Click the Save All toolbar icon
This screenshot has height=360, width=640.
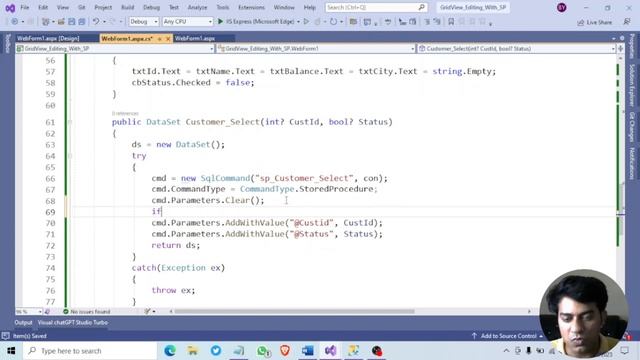tap(82, 22)
